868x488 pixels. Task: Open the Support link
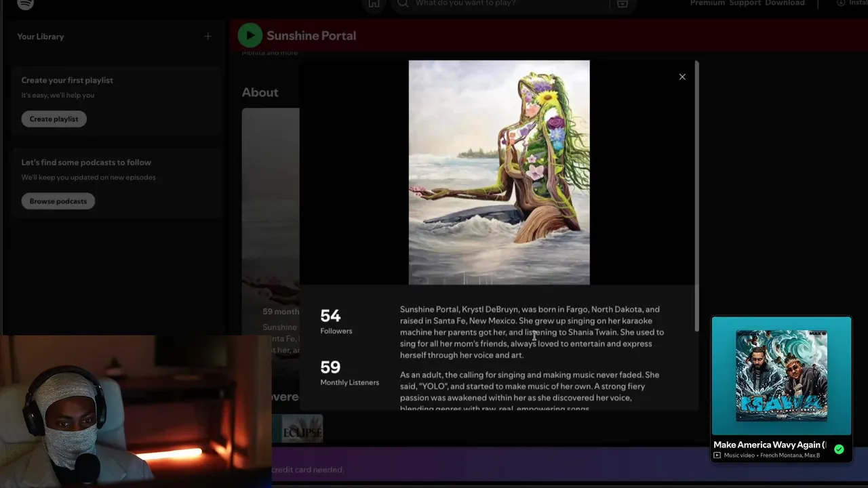click(745, 3)
